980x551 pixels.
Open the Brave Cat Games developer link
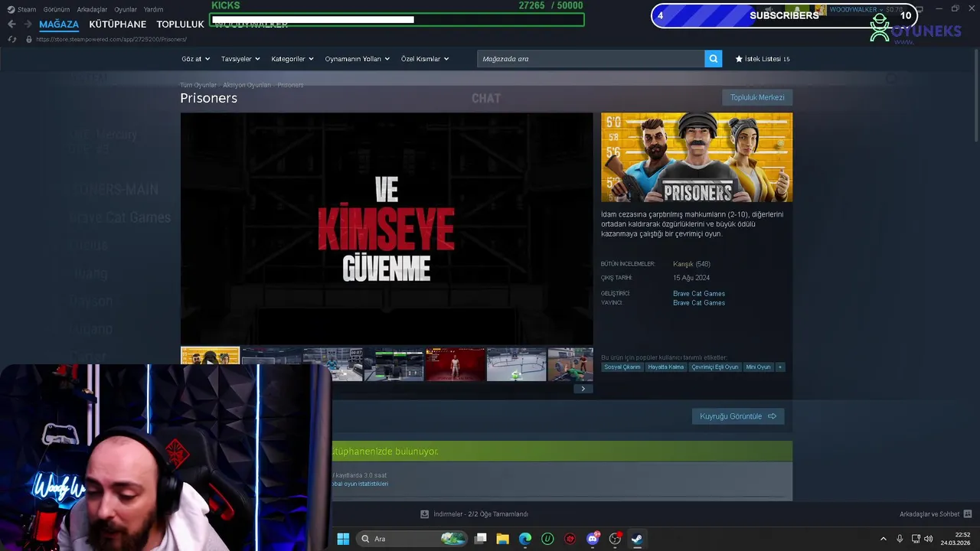[699, 294]
